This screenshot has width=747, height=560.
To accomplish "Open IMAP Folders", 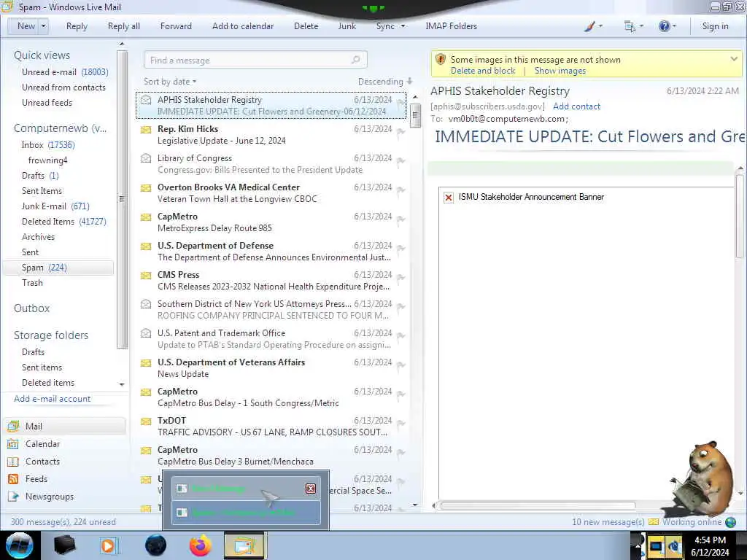I will [451, 26].
